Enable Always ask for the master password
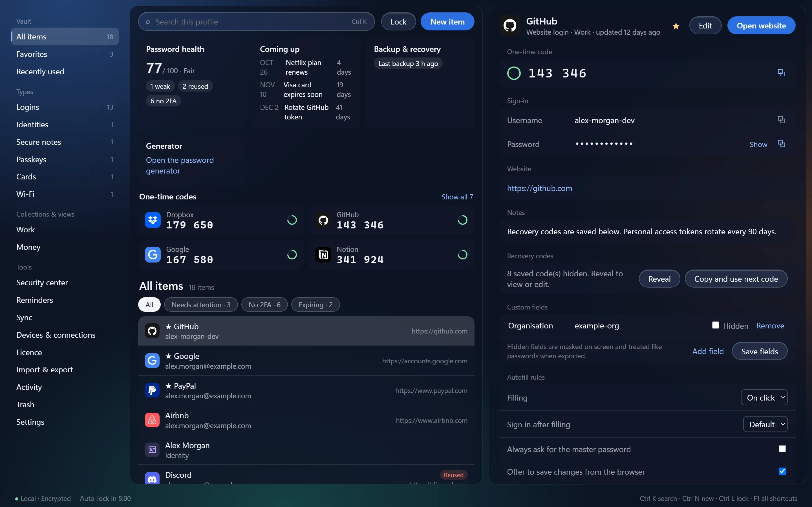 [x=782, y=449]
